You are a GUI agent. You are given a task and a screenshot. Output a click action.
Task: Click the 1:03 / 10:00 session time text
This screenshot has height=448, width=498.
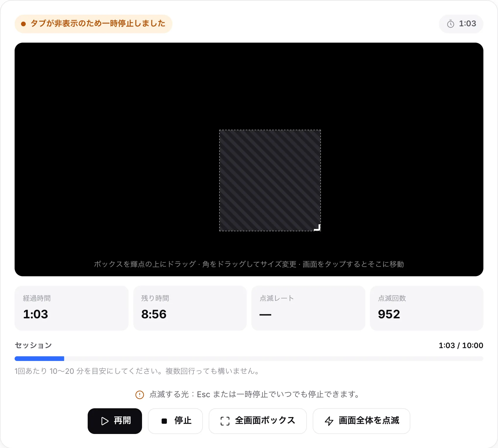(461, 345)
